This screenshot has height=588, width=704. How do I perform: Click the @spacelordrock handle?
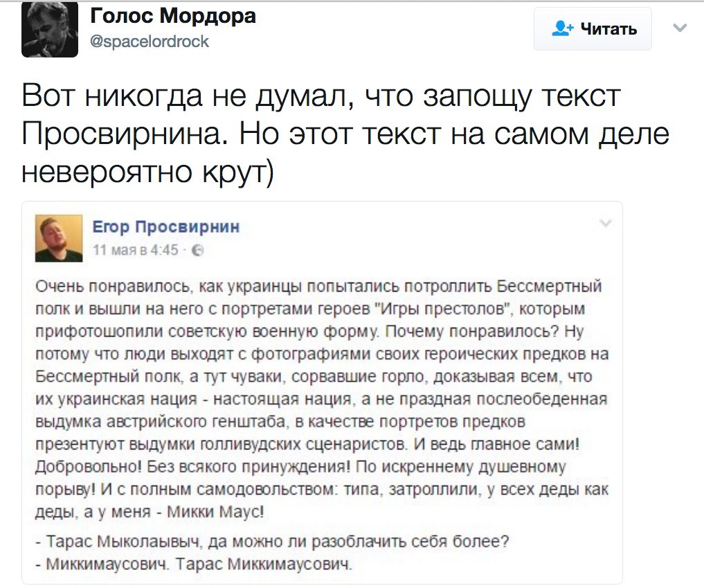click(x=150, y=42)
